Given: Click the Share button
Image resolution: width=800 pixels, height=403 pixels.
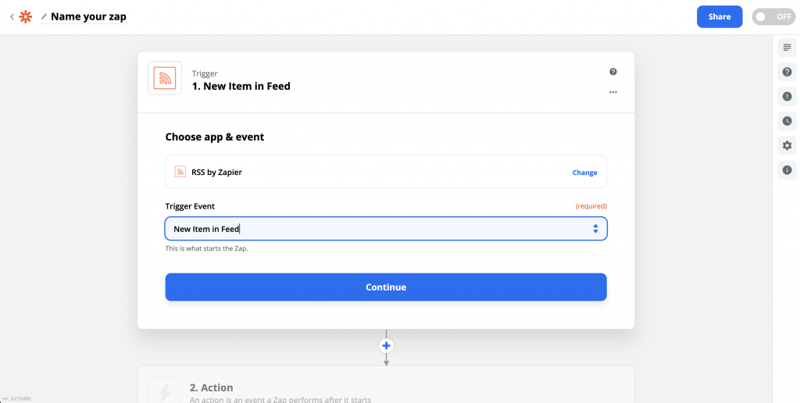Looking at the screenshot, I should pyautogui.click(x=719, y=17).
